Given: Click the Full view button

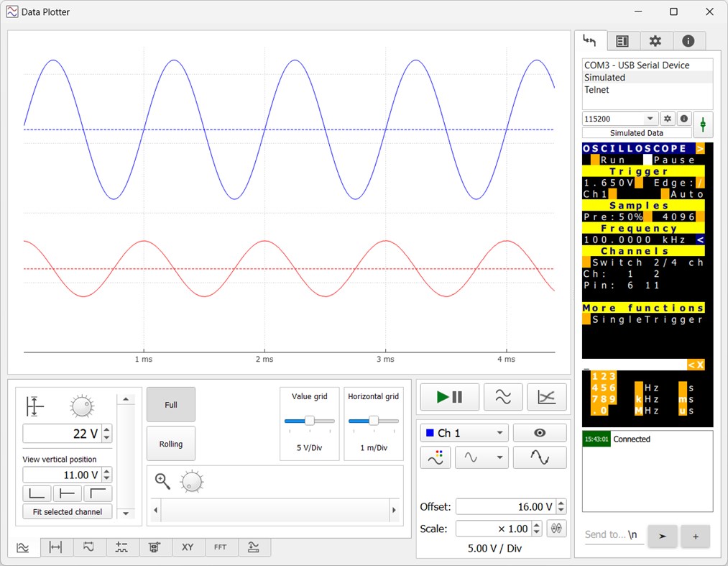Looking at the screenshot, I should pos(170,404).
